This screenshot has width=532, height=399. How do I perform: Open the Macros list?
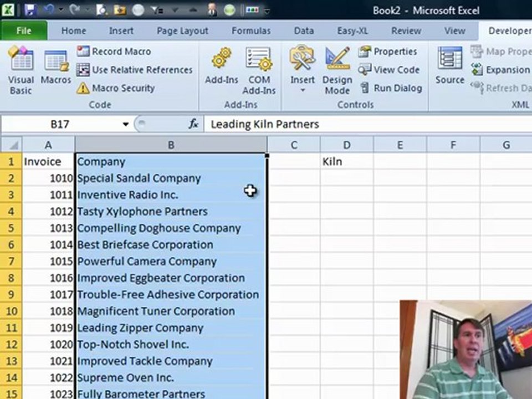point(56,66)
